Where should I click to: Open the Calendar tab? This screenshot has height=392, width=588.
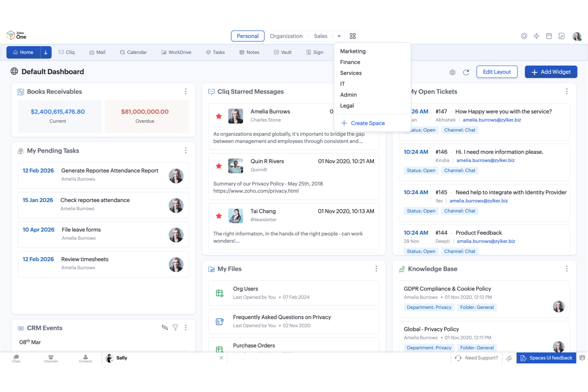pyautogui.click(x=133, y=52)
